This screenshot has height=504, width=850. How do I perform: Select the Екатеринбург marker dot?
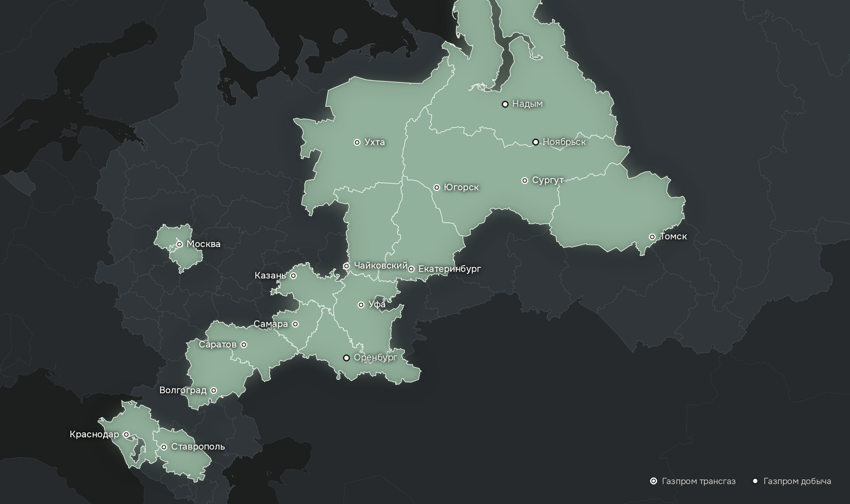click(x=411, y=269)
